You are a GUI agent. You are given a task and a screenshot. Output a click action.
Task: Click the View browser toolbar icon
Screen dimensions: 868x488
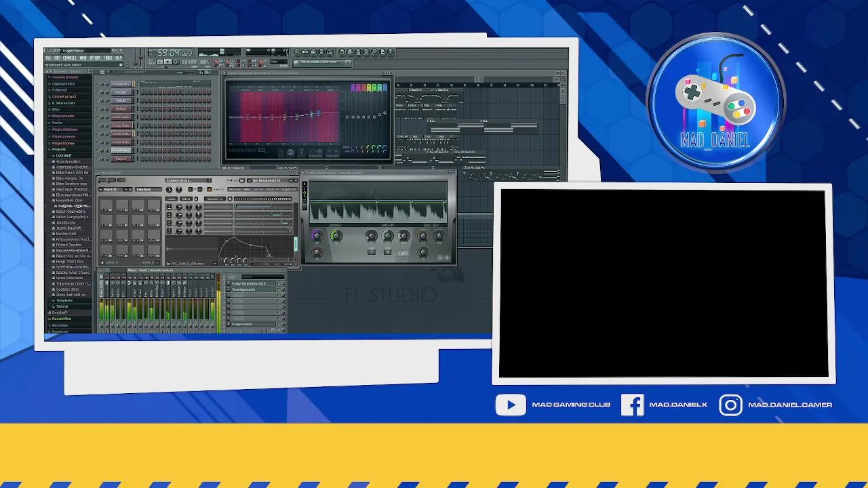coord(321,52)
